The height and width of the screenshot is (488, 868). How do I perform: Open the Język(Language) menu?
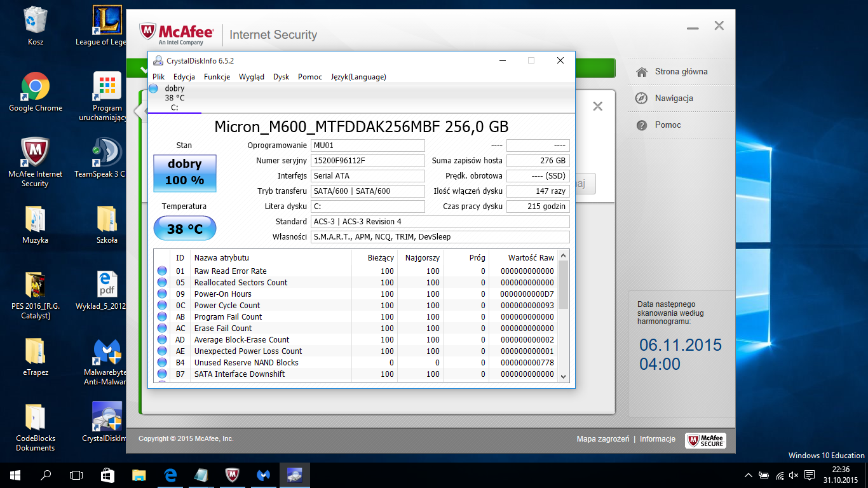pos(358,77)
